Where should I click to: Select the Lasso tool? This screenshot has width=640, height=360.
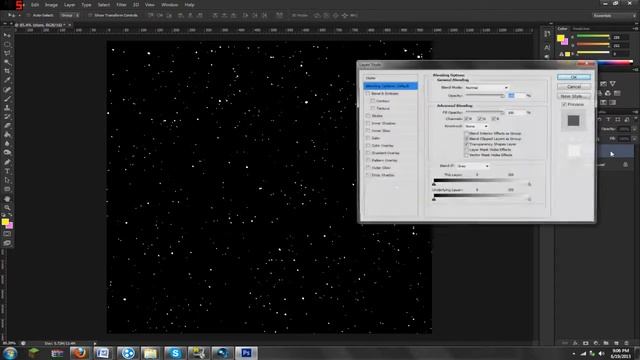point(7,53)
